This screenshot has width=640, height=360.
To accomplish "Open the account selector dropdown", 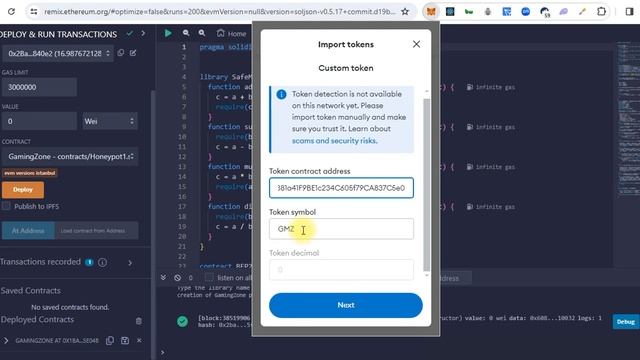I will click(58, 53).
